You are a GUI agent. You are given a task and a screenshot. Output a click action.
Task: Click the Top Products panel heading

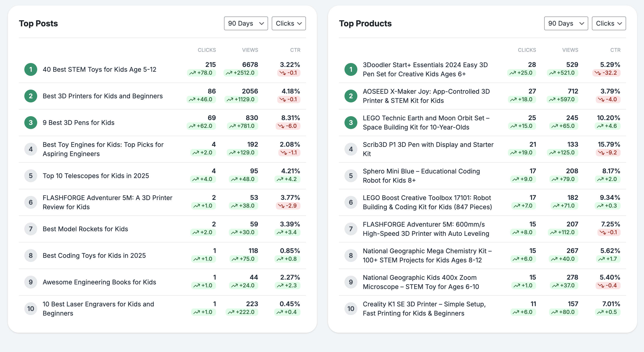coord(365,23)
